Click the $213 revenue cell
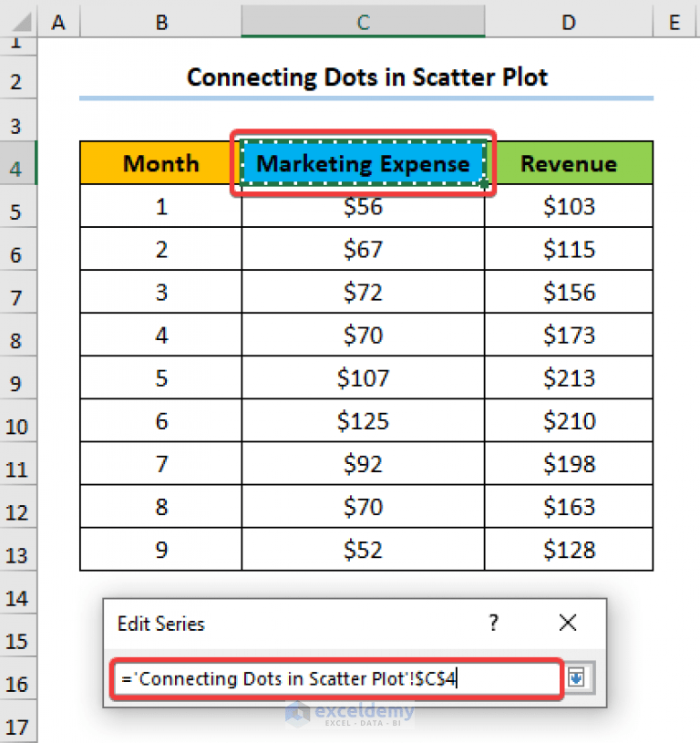The image size is (700, 743). point(569,377)
